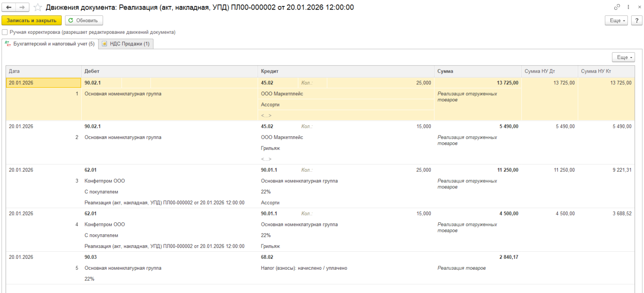Open the top toolbar Еще dropdown
The image size is (644, 293).
(x=616, y=20)
